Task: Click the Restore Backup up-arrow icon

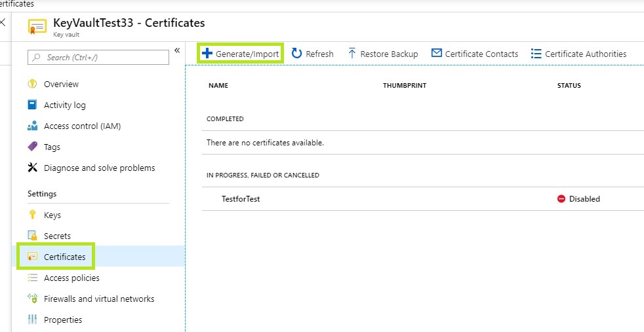Action: coord(352,53)
